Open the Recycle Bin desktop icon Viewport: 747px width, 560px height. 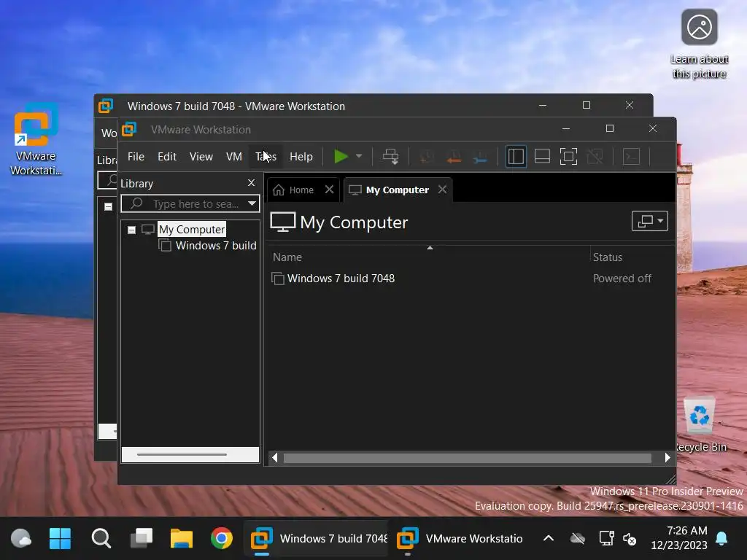(x=700, y=424)
